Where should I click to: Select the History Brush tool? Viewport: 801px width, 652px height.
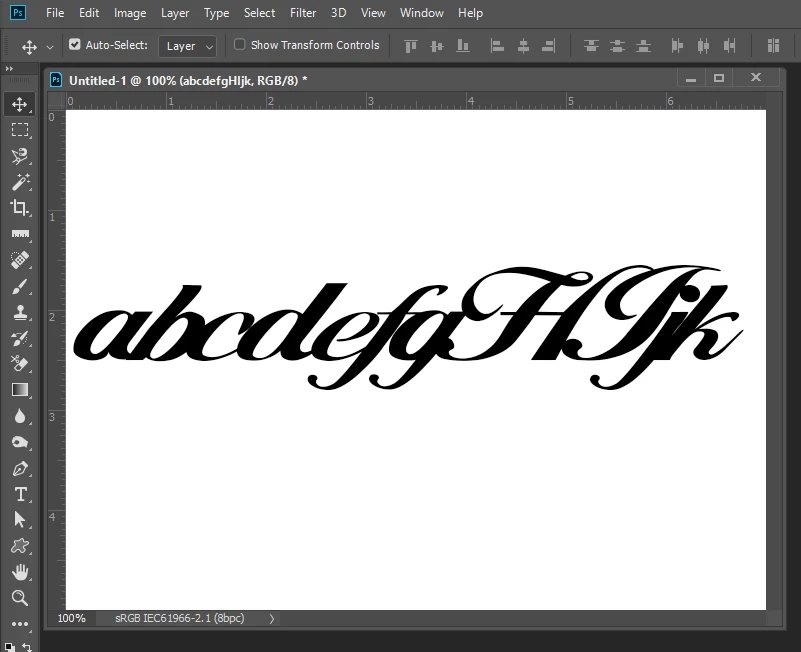pyautogui.click(x=20, y=338)
